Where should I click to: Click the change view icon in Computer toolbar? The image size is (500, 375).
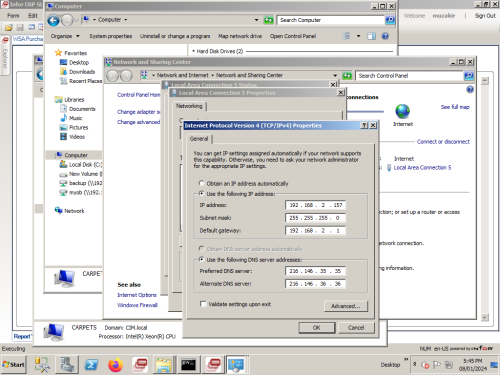(x=347, y=36)
